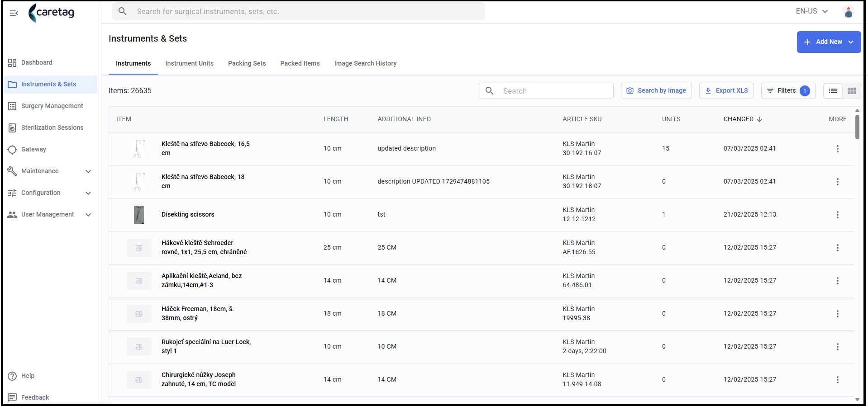868x406 pixels.
Task: Switch to grid view layout
Action: click(x=851, y=91)
